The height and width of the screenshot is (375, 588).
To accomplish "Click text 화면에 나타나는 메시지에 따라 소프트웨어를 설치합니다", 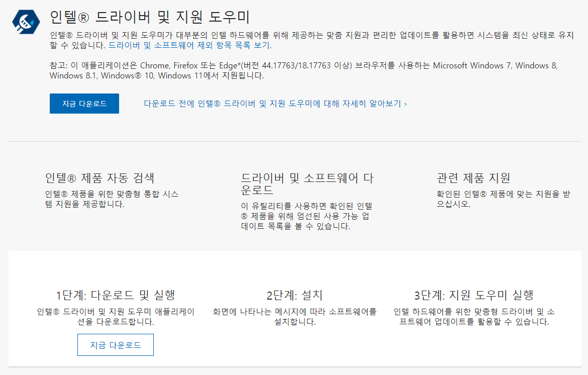I will [295, 317].
